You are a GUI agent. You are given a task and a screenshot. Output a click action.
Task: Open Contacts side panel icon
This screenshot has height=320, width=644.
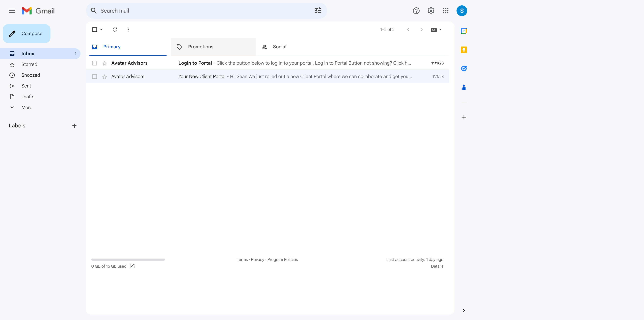[x=464, y=87]
